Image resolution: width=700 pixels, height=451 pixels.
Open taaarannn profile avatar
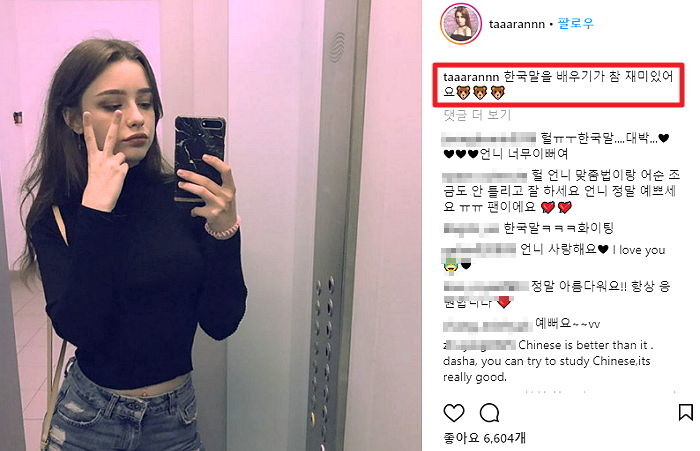click(x=461, y=24)
